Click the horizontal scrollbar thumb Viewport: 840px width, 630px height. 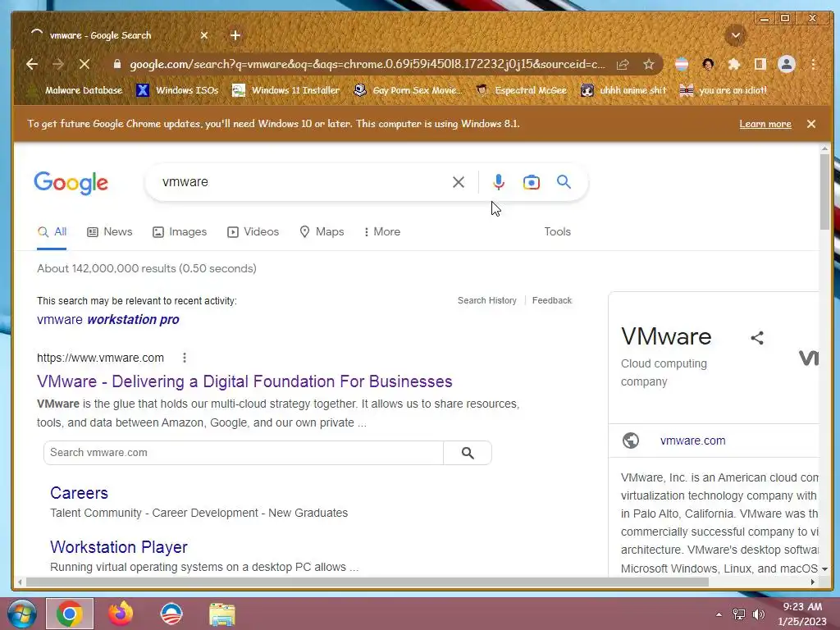tap(367, 582)
